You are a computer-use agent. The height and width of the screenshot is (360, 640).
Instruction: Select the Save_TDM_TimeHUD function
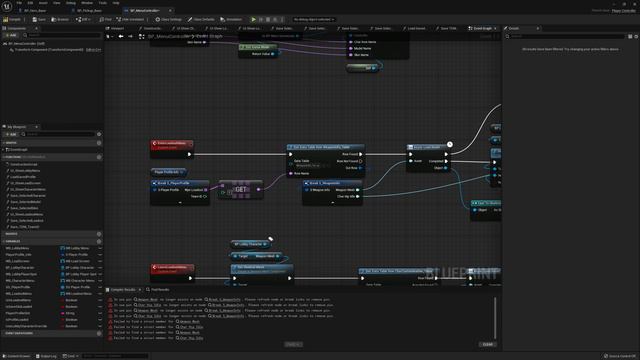[24, 227]
